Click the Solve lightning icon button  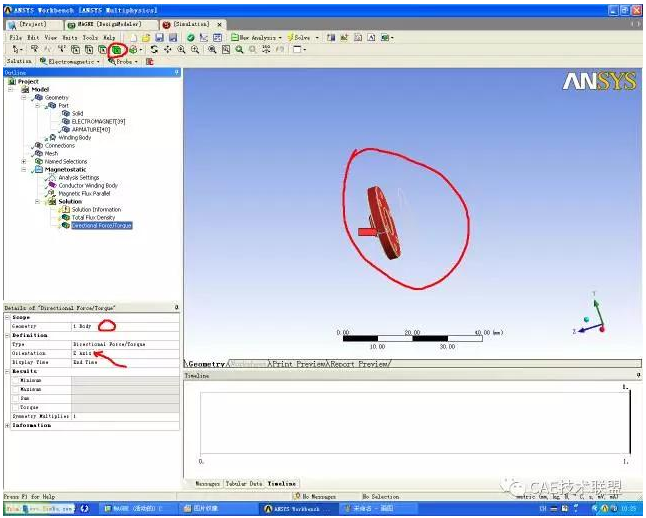[300, 38]
